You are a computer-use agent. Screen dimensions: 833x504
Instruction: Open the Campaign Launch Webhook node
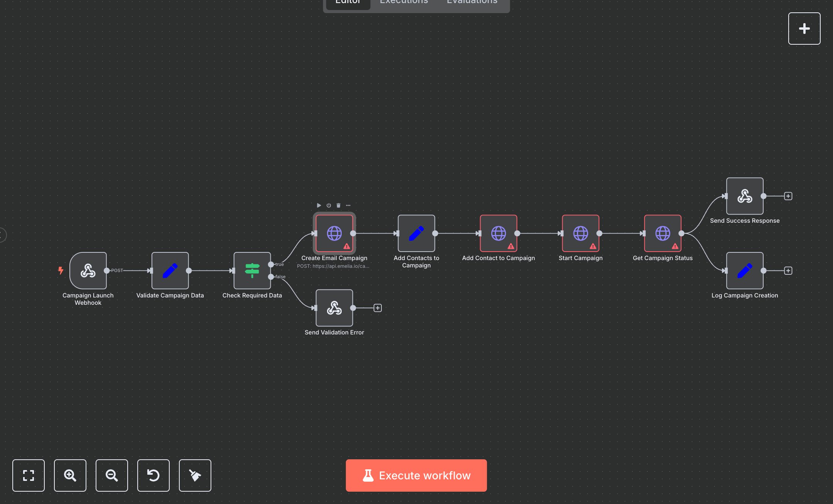[x=88, y=270]
